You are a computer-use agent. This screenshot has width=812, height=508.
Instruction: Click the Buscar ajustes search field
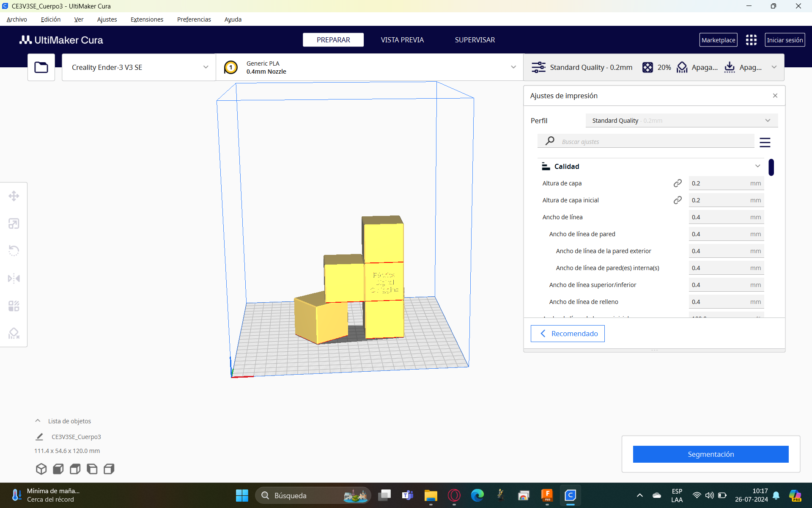(646, 141)
